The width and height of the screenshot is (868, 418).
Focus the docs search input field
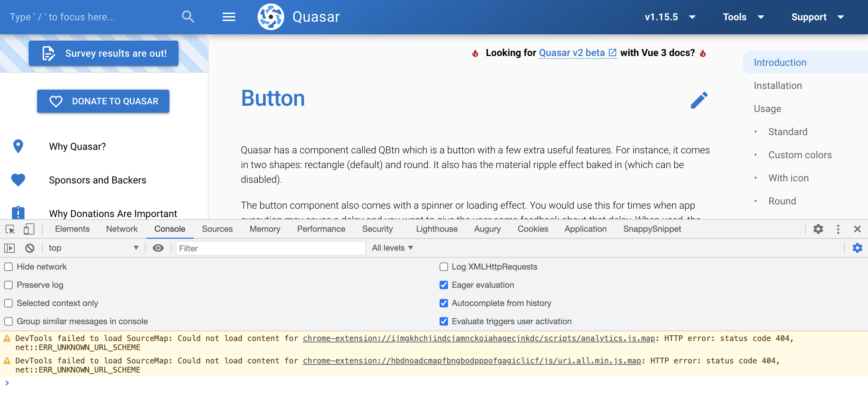click(91, 17)
